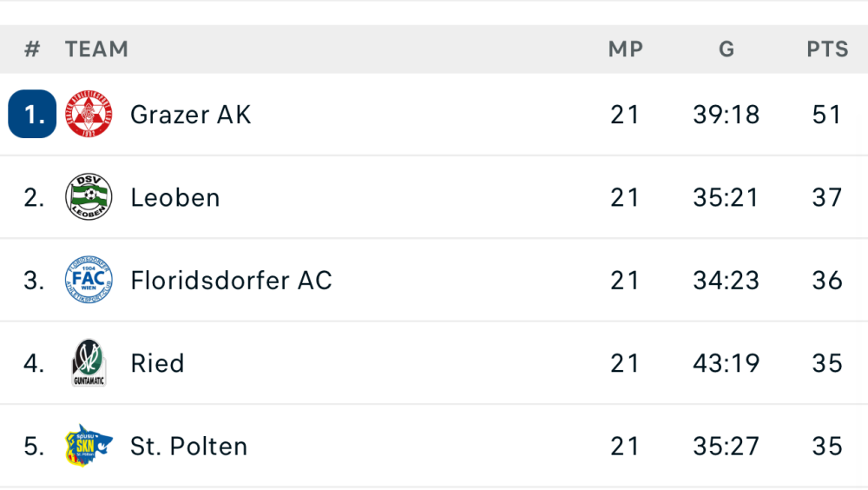The image size is (868, 490).
Task: Go to Floridsdorfer AC team name
Action: point(231,281)
